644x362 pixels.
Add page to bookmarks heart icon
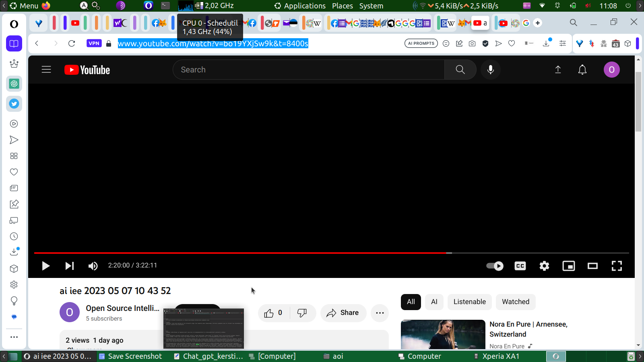click(512, 43)
